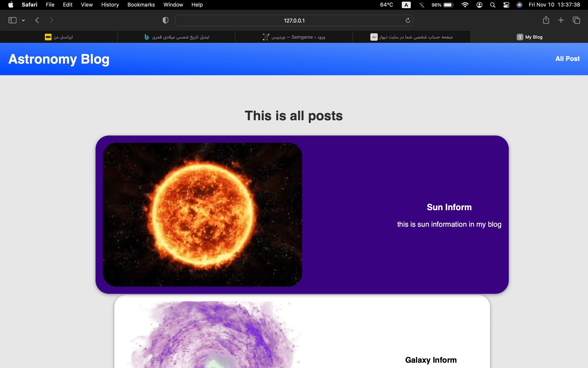This screenshot has height=368, width=588.
Task: Open the Safari menu
Action: tap(29, 5)
